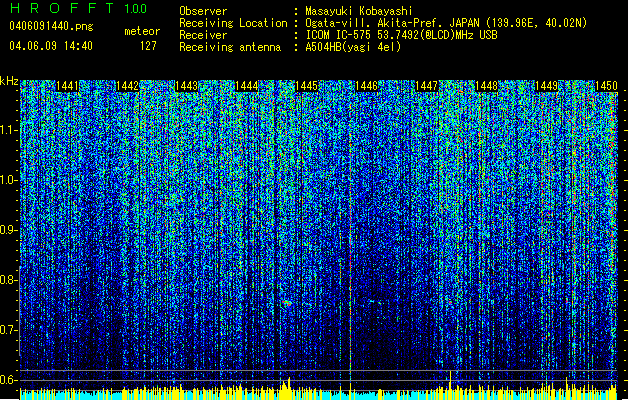Click the 1447 time marker
Viewport: 629px width, 400px height.
point(426,86)
